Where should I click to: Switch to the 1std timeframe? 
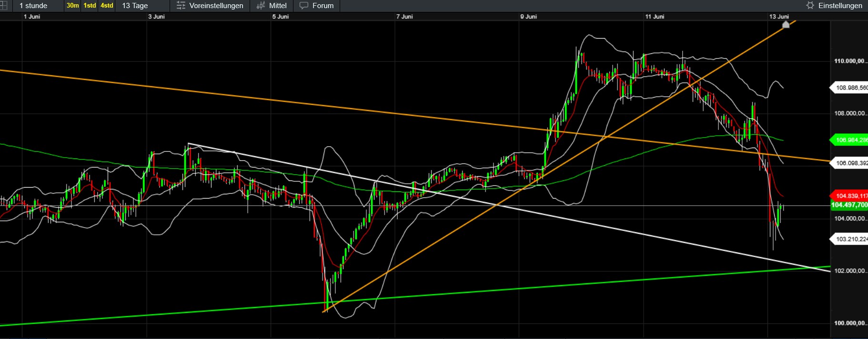(x=90, y=6)
